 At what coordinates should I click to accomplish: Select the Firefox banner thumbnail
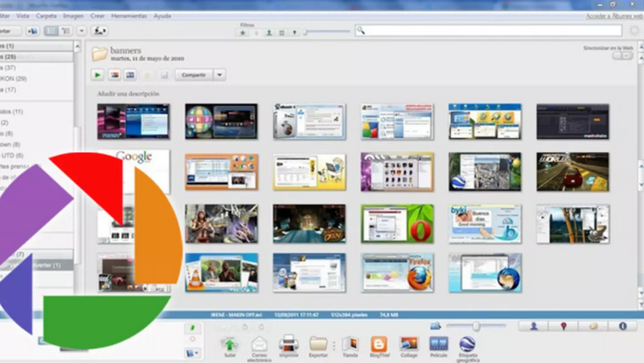[x=397, y=273]
